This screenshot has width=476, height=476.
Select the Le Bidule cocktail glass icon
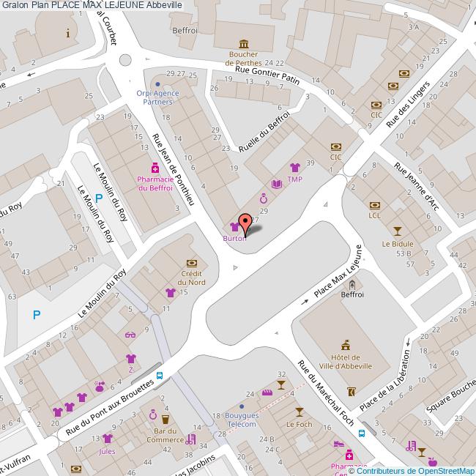coord(398,231)
